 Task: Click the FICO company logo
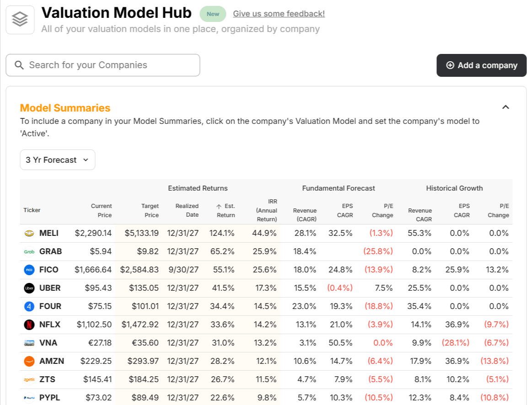point(29,270)
